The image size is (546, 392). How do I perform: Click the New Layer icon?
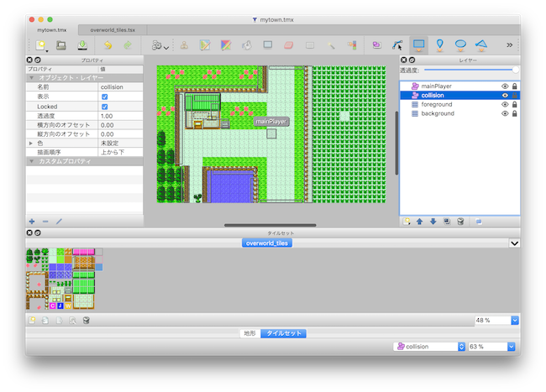(x=407, y=222)
